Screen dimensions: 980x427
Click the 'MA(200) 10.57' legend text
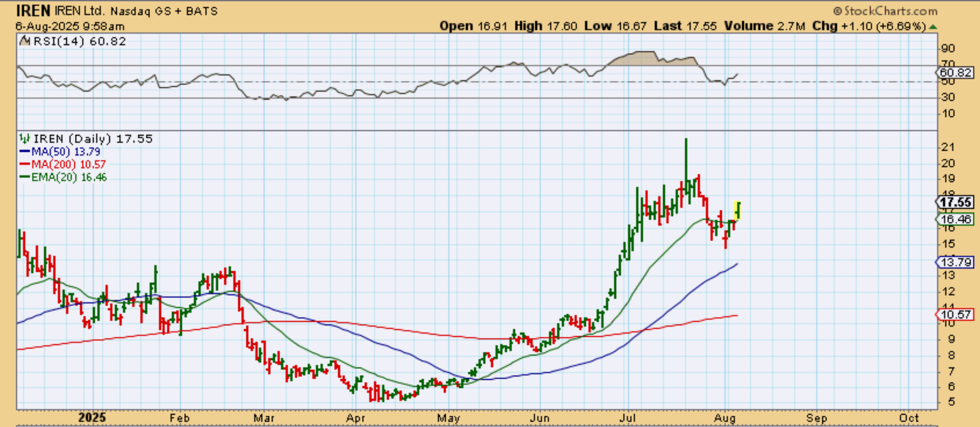[x=68, y=164]
